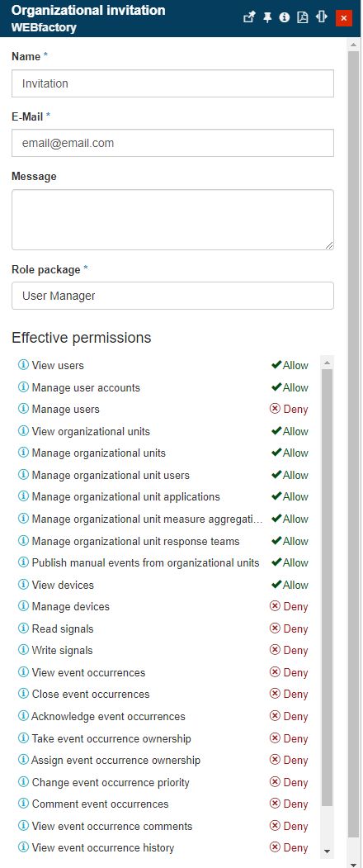363x868 pixels.
Task: Open the Role package dropdown
Action: point(172,296)
